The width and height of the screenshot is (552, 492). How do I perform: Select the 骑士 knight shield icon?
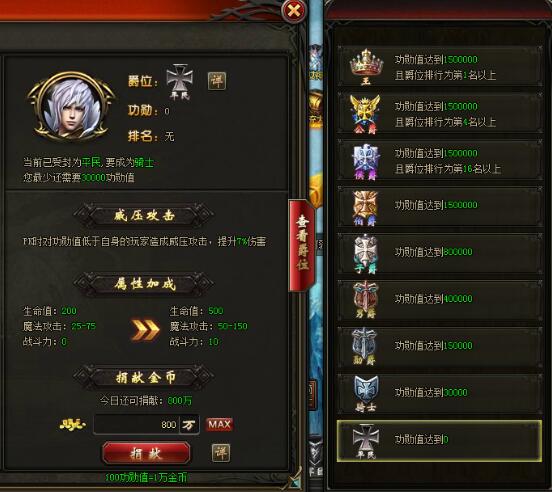point(366,393)
